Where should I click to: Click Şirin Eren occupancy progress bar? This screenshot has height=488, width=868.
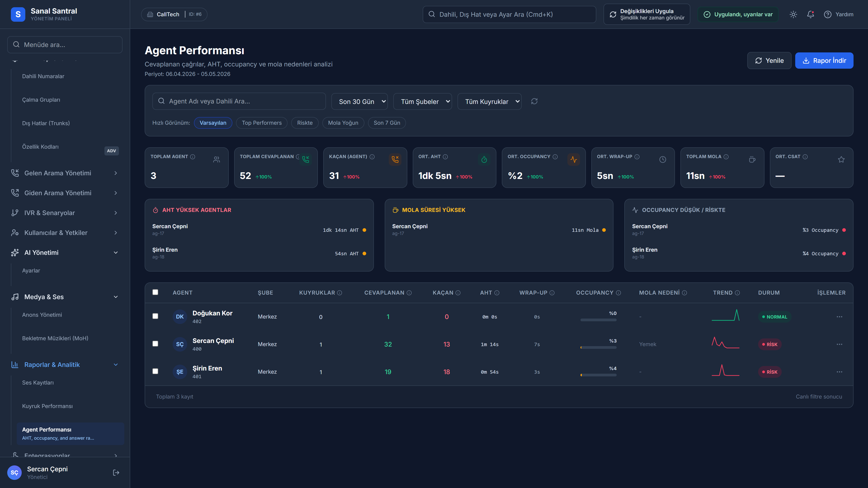tap(598, 375)
